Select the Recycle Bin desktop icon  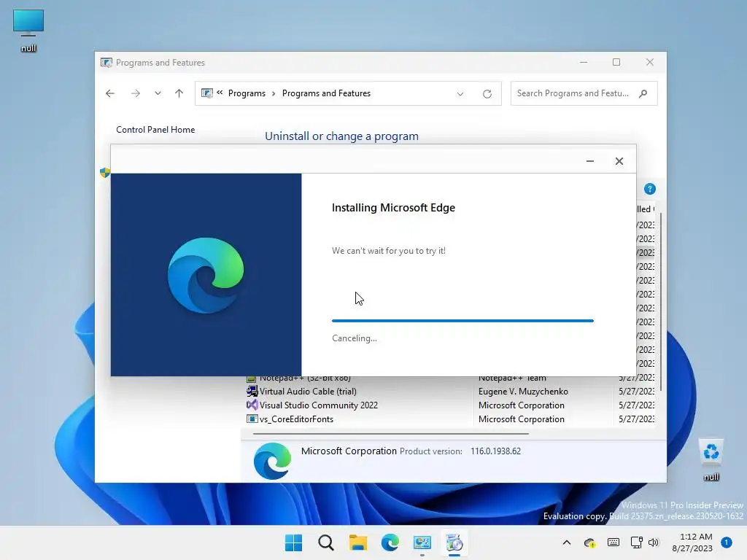point(711,459)
